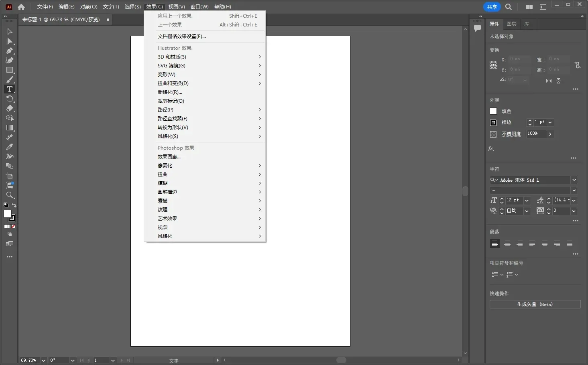Click the Rotate tool

(x=10, y=99)
